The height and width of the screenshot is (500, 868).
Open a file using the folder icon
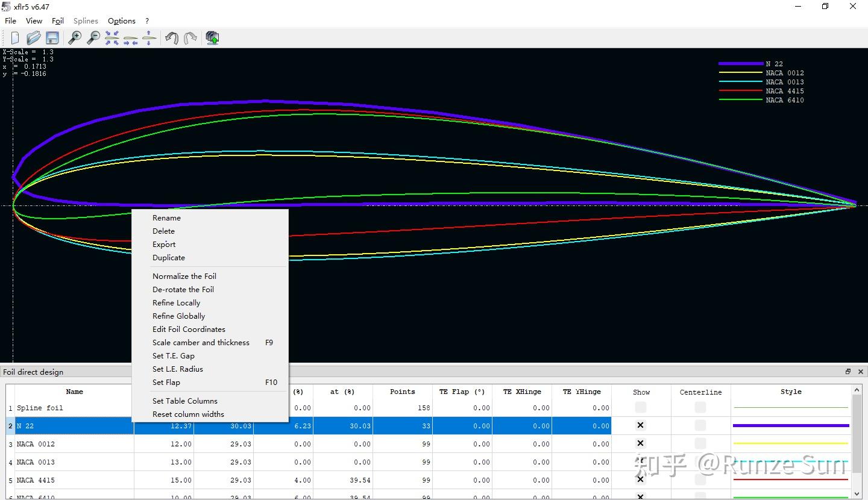click(34, 38)
